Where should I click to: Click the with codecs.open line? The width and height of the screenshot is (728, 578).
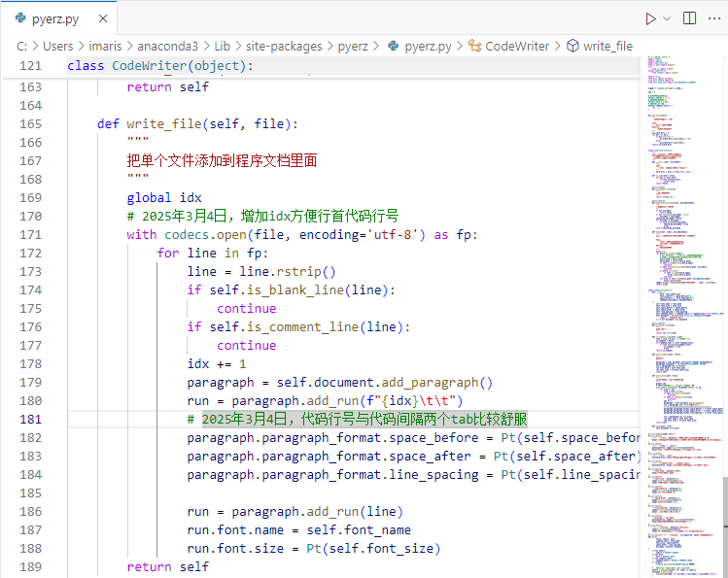[x=301, y=235]
